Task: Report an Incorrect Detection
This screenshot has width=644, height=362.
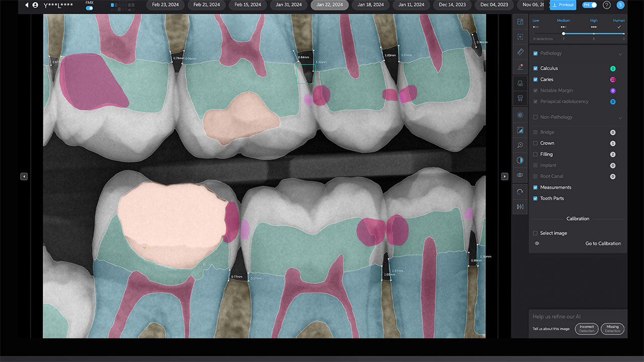Action: coord(587,329)
